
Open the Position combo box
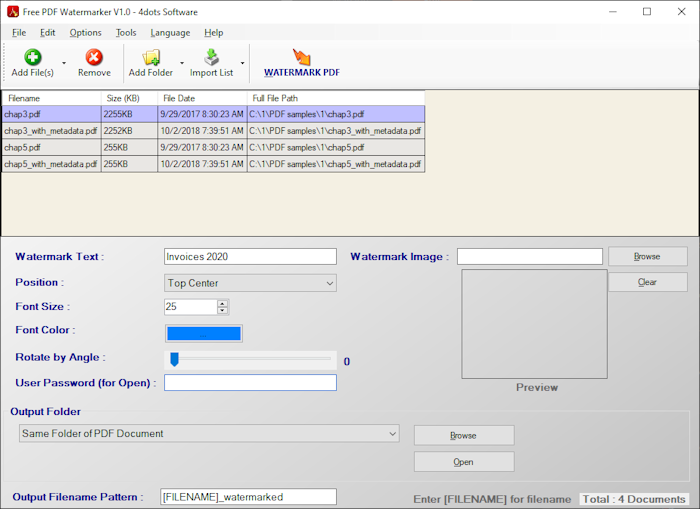click(250, 283)
